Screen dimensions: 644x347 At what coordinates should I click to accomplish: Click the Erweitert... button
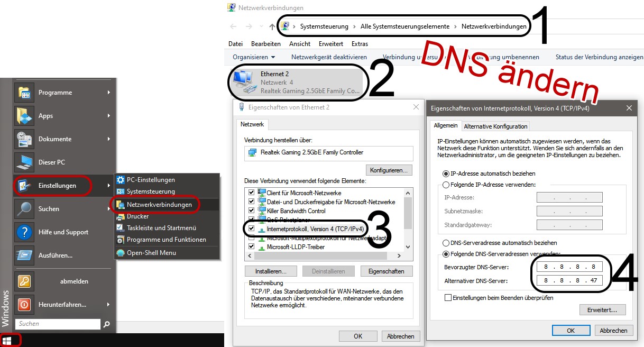pos(602,310)
